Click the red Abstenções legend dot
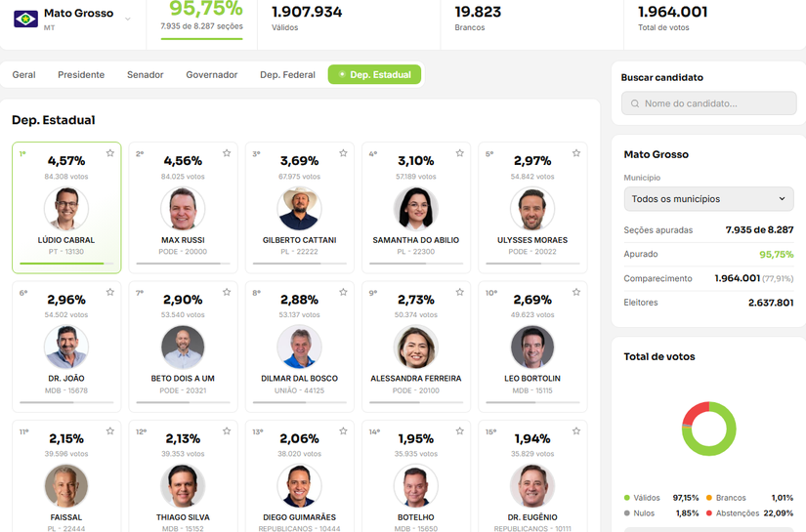Screen dimensions: 806x532 click(x=709, y=513)
